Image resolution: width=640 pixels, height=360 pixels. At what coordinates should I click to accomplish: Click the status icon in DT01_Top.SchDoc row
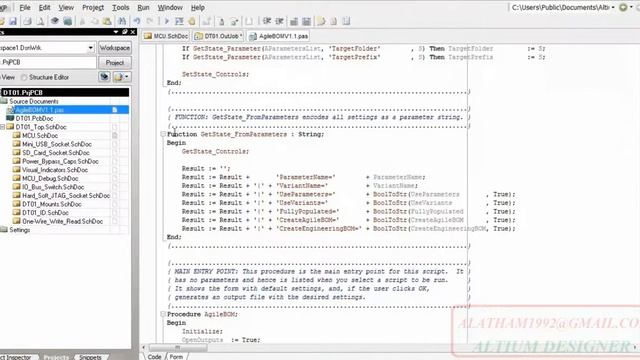pos(115,127)
